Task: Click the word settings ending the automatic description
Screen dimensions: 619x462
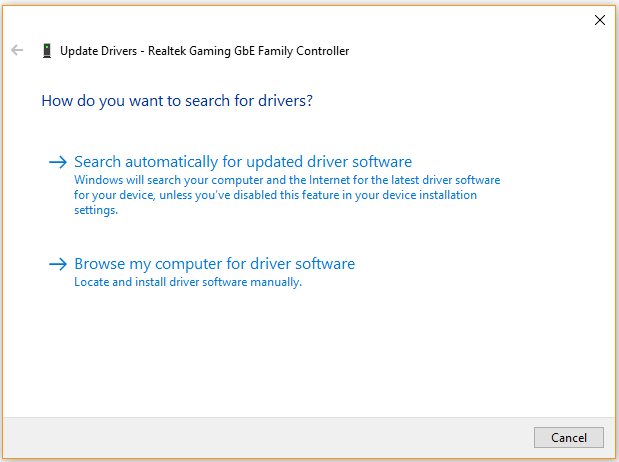Action: pyautogui.click(x=96, y=210)
